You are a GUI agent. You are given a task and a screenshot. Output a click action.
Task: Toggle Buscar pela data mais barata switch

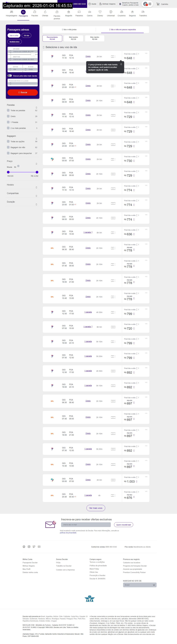tap(10, 75)
